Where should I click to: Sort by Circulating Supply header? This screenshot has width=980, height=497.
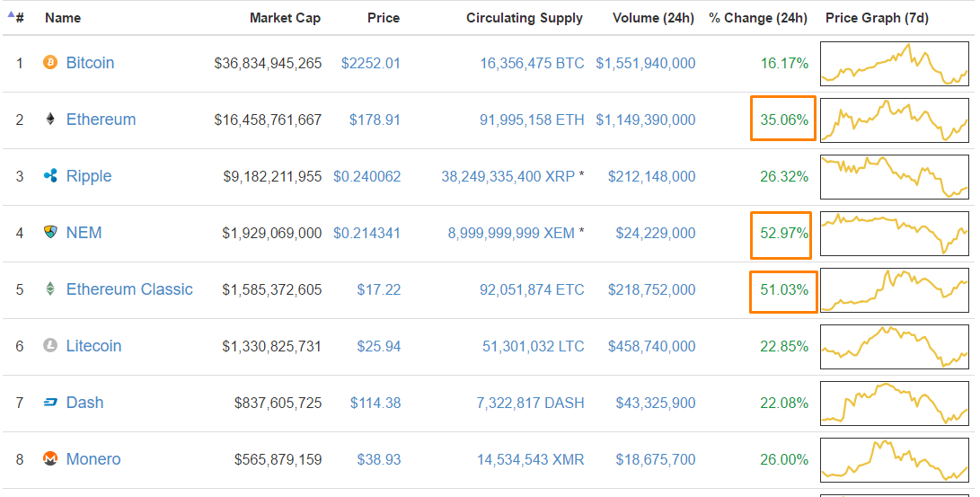(x=525, y=18)
